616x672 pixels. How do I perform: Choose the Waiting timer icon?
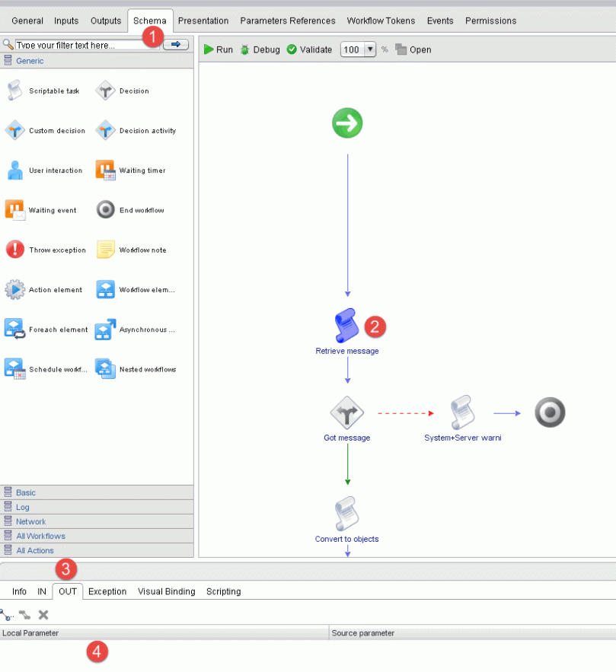(x=105, y=170)
